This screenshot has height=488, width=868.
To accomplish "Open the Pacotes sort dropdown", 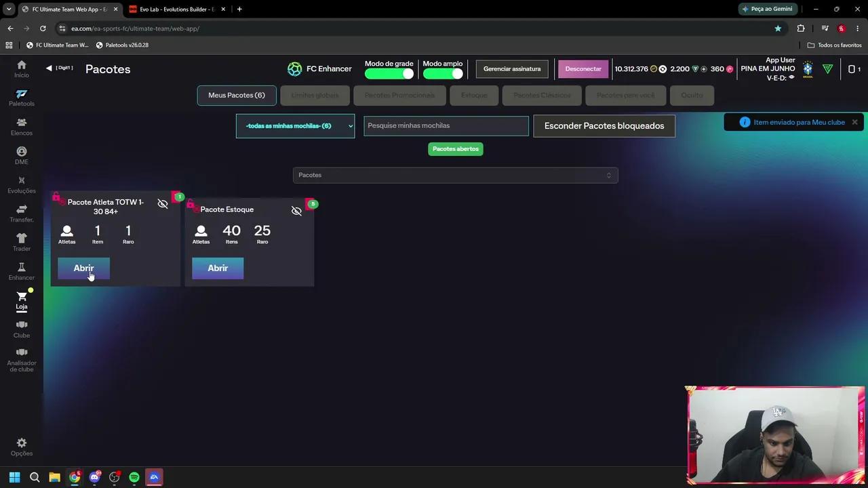I will 456,175.
